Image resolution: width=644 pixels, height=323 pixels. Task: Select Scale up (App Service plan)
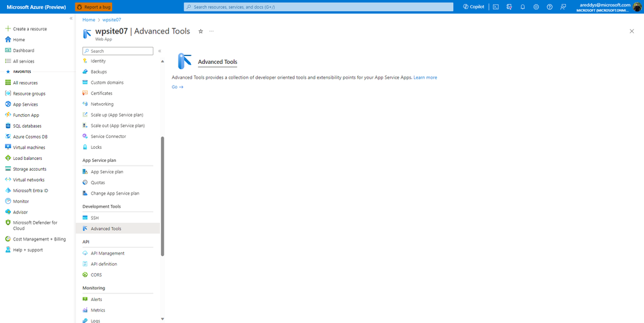[x=118, y=115]
